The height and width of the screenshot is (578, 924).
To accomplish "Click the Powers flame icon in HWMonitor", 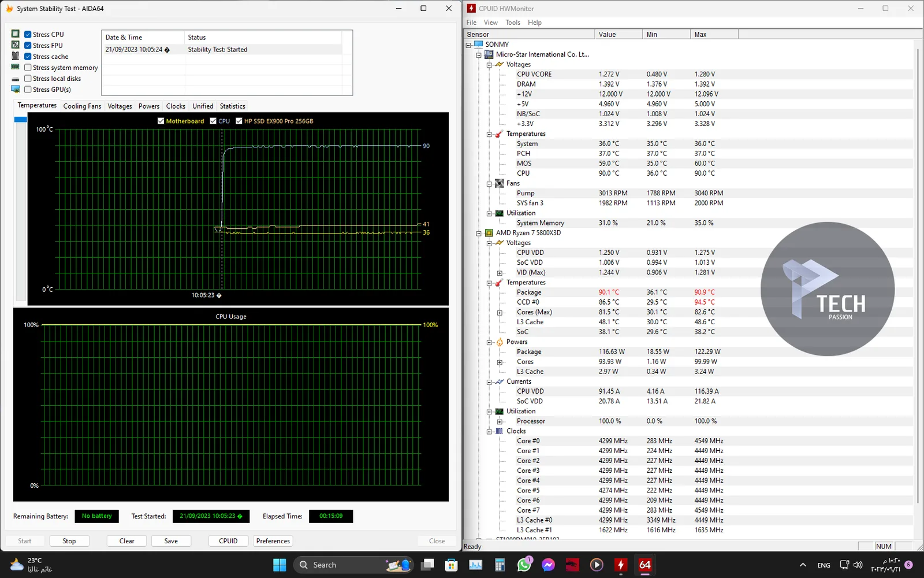I will pos(500,342).
